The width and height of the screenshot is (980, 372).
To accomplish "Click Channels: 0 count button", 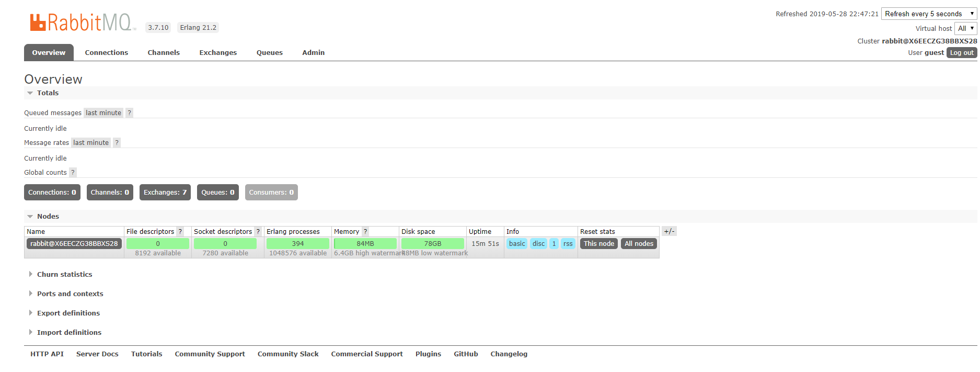I will point(110,193).
